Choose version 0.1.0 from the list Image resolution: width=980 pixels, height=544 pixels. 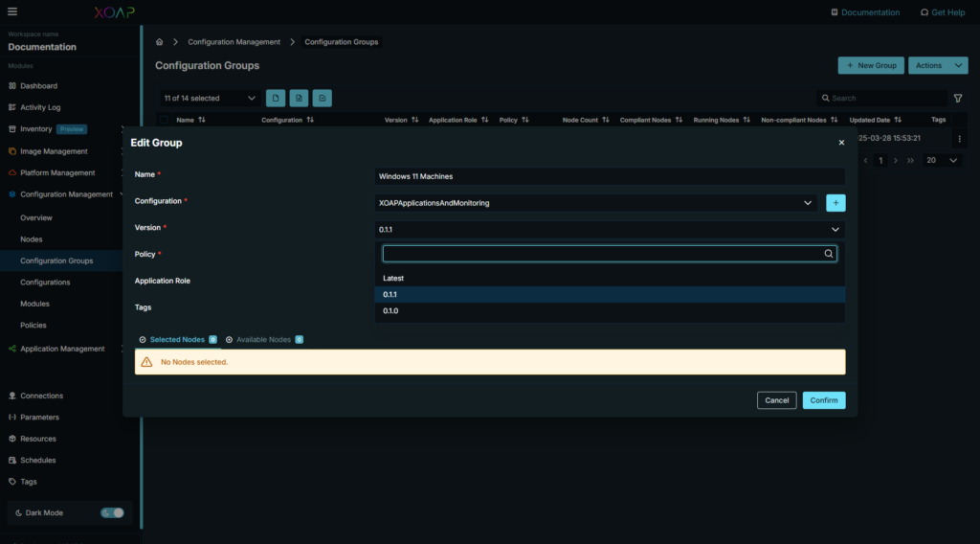tap(390, 311)
